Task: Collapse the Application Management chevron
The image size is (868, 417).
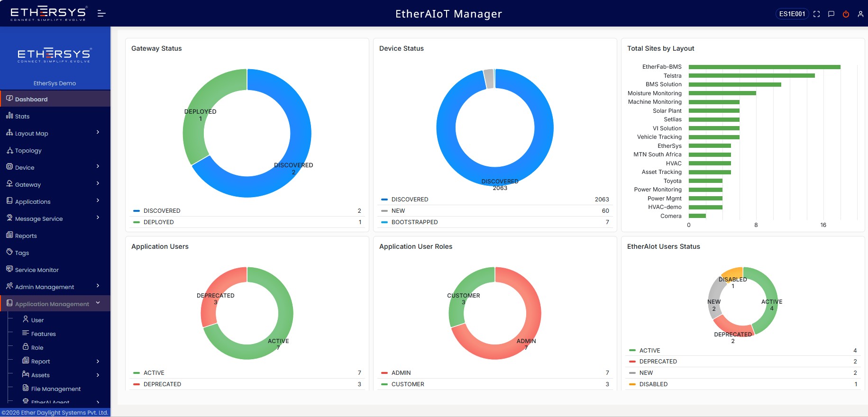Action: tap(98, 303)
